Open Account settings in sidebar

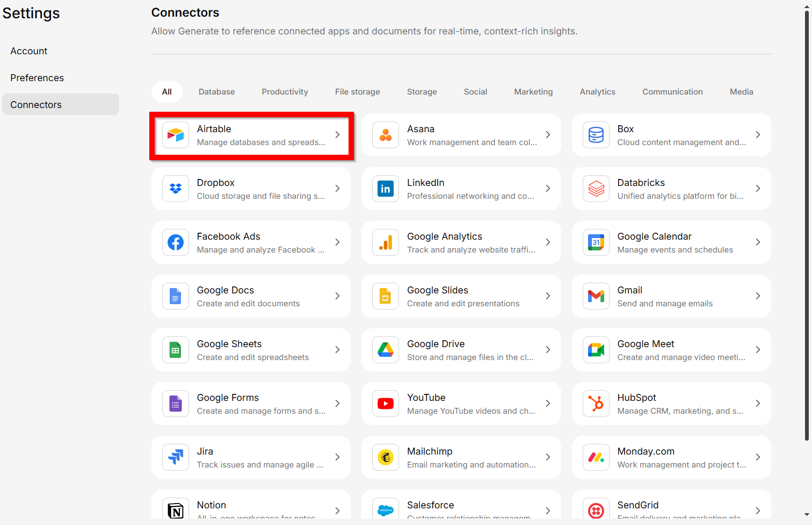29,51
